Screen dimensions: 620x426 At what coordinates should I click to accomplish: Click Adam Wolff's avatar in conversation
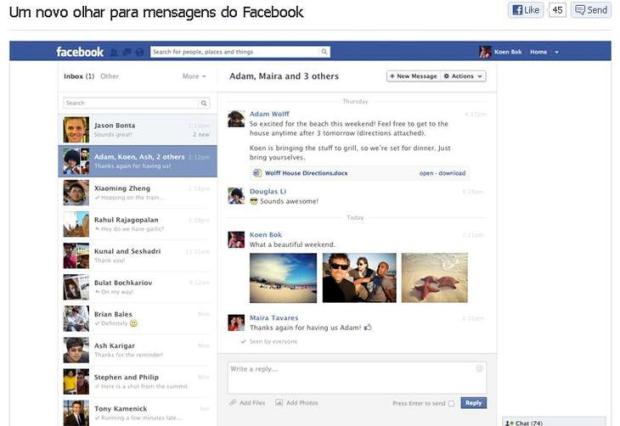point(236,119)
